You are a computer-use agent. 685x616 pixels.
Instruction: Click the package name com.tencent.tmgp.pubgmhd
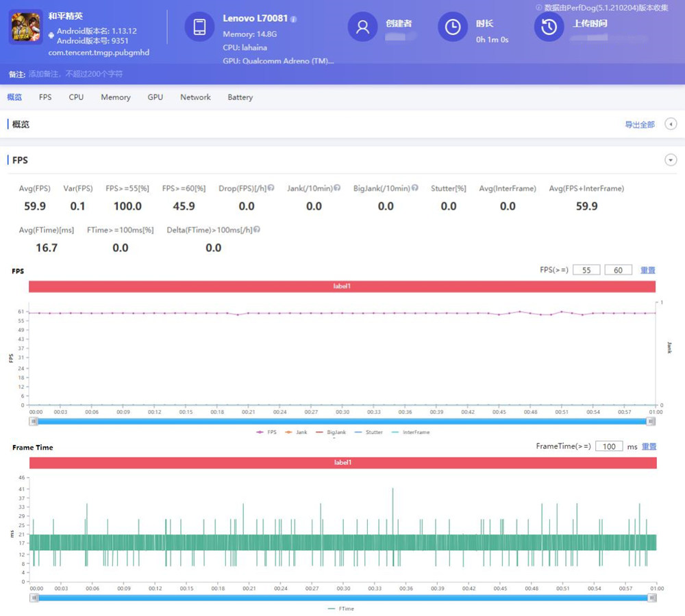pos(99,53)
